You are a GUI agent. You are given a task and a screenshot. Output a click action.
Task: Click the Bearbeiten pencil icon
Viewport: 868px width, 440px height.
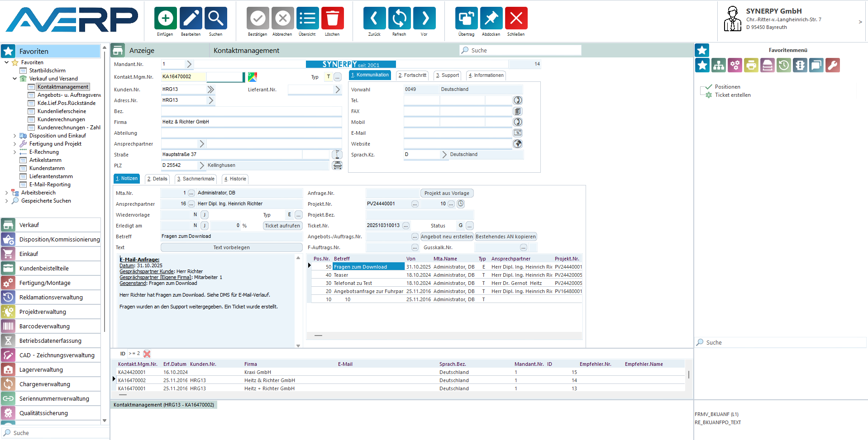click(191, 19)
